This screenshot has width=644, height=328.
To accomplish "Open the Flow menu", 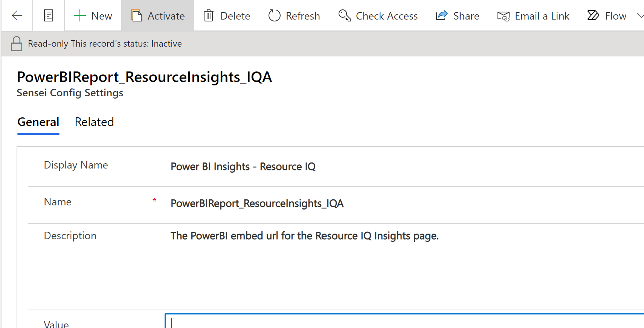I will (x=607, y=16).
